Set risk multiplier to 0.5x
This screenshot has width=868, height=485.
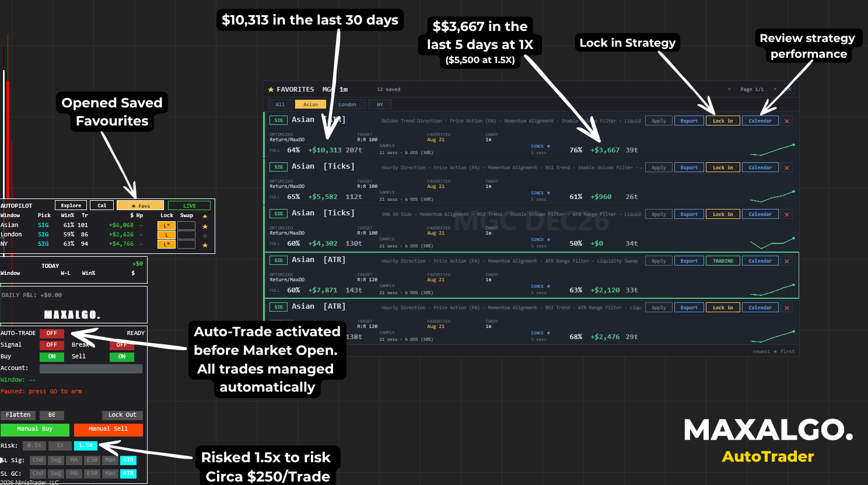click(34, 445)
